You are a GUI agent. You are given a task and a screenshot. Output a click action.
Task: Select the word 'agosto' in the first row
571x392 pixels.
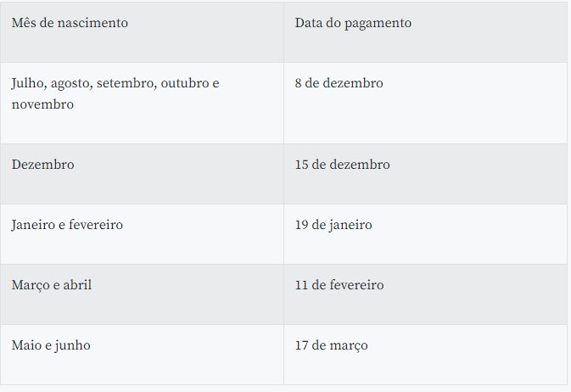point(72,83)
